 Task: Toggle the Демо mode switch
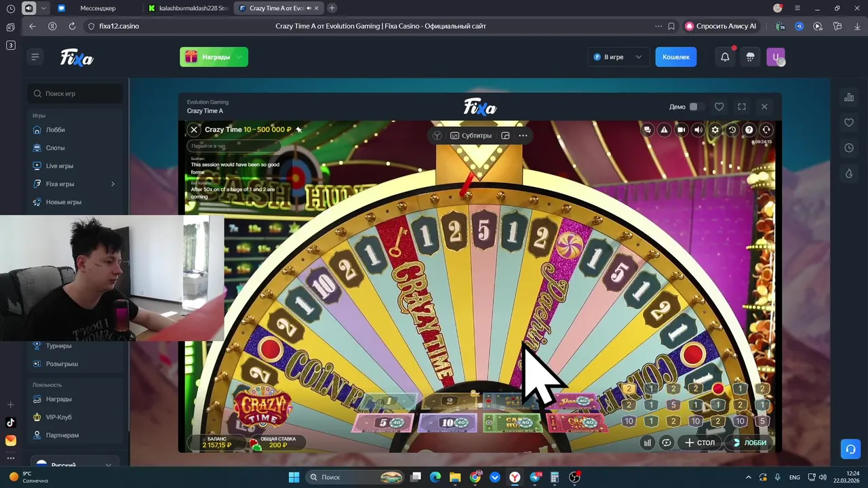pyautogui.click(x=696, y=106)
